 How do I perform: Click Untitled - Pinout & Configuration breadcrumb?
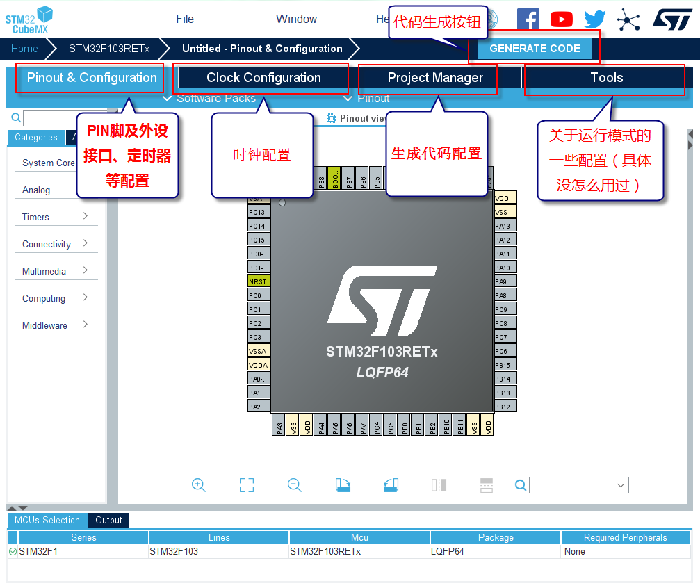pos(263,49)
